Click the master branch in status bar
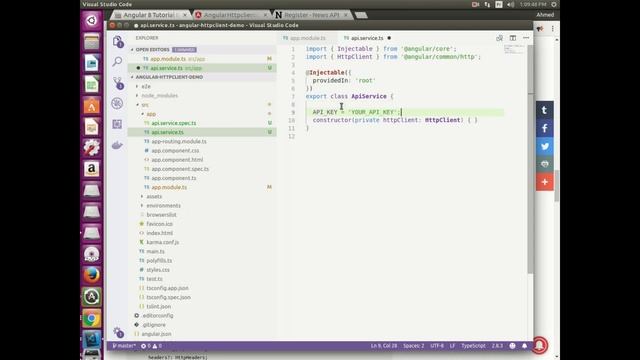640x360 pixels. pos(124,346)
